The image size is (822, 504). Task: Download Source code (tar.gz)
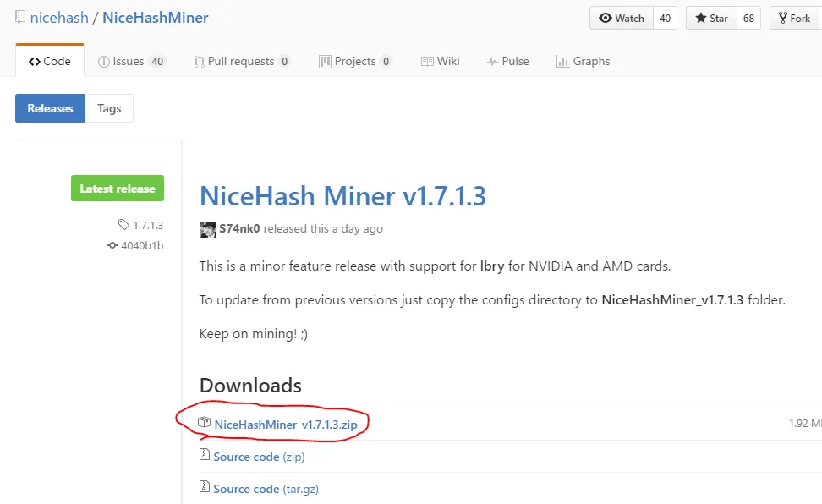[x=266, y=489]
